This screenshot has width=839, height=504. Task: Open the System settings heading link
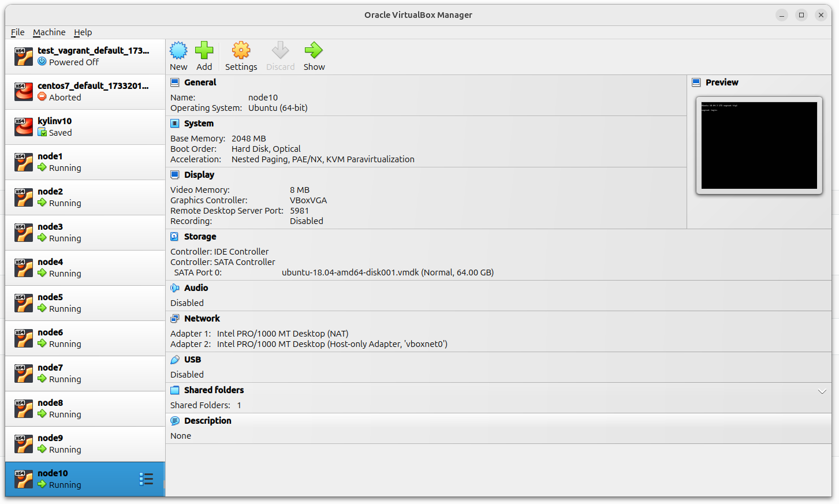tap(199, 124)
